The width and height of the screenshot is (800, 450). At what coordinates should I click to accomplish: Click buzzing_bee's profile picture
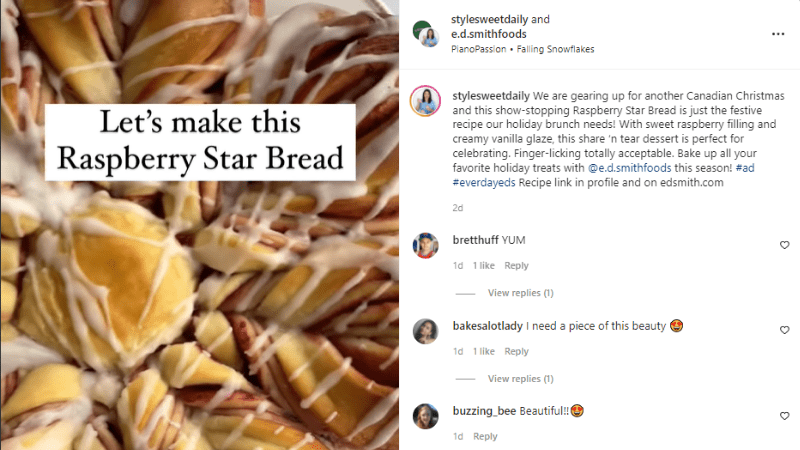click(426, 415)
